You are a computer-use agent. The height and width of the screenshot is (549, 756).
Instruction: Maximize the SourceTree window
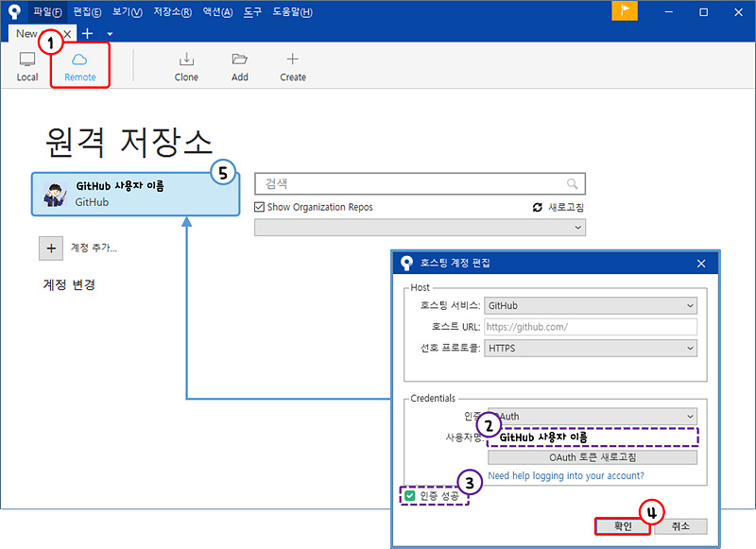[x=703, y=12]
